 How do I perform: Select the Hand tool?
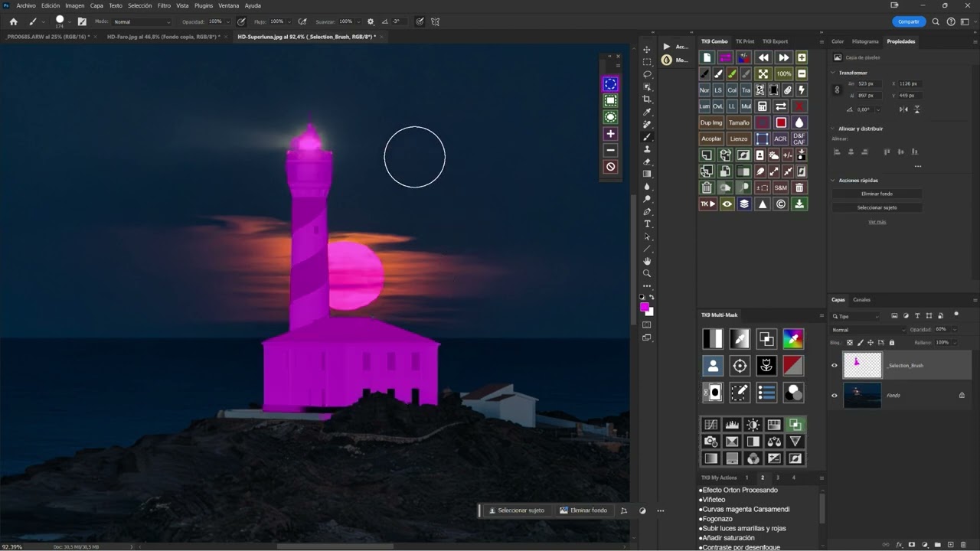(x=647, y=261)
